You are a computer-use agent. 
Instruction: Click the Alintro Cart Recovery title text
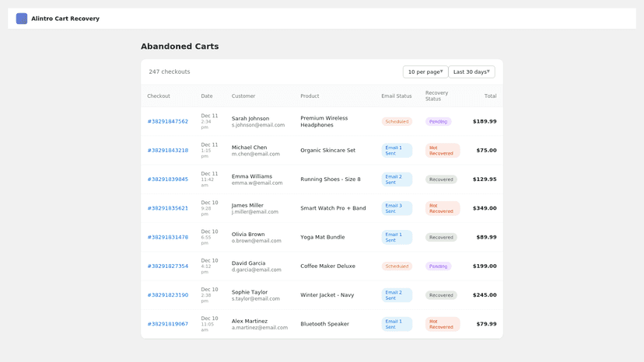coord(65,19)
